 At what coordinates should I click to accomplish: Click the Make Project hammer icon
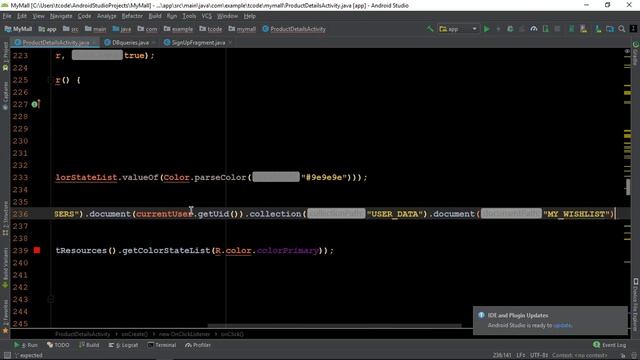pyautogui.click(x=430, y=29)
